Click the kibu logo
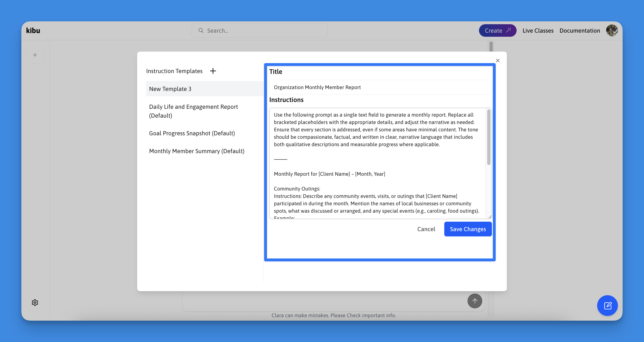The image size is (644, 342). click(x=33, y=30)
